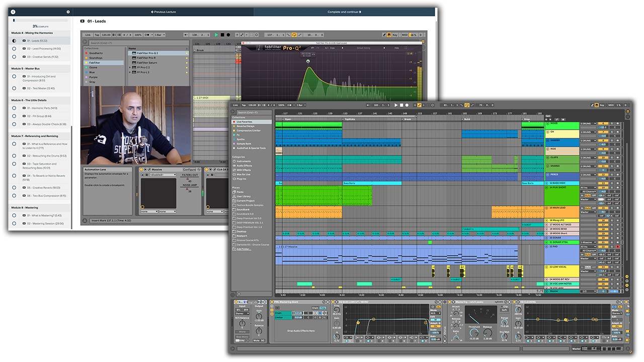This screenshot has height=362, width=644.
Task: Toggle MIDI map mode in front Ableton window
Action: tap(611, 105)
